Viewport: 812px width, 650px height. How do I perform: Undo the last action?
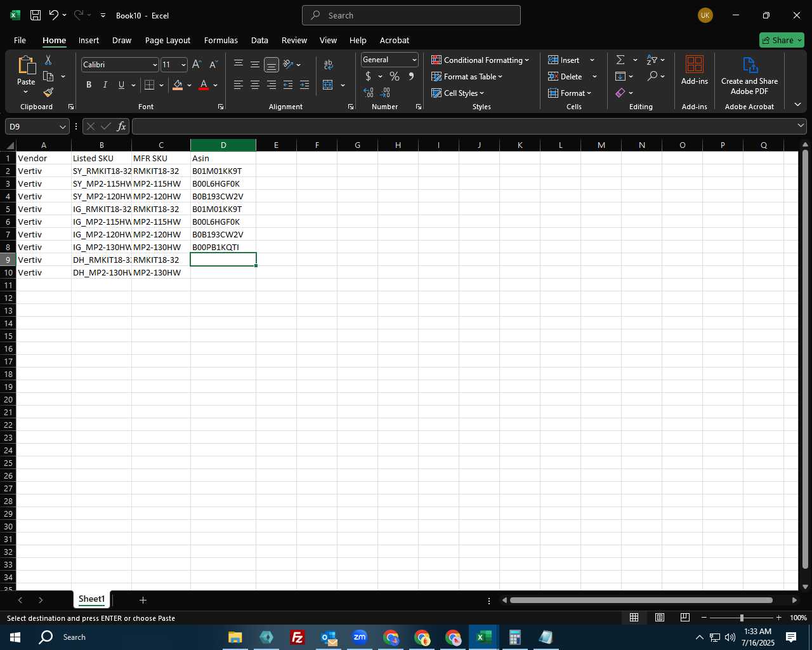[53, 15]
